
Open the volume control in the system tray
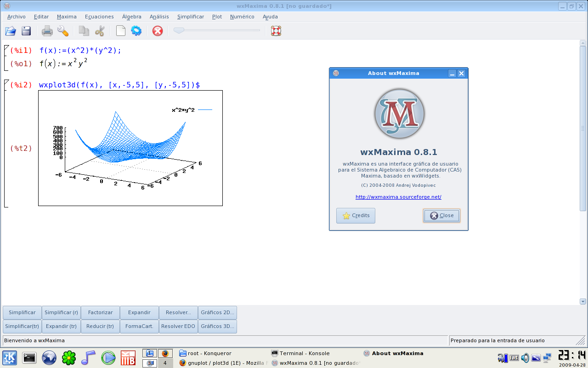tap(525, 357)
